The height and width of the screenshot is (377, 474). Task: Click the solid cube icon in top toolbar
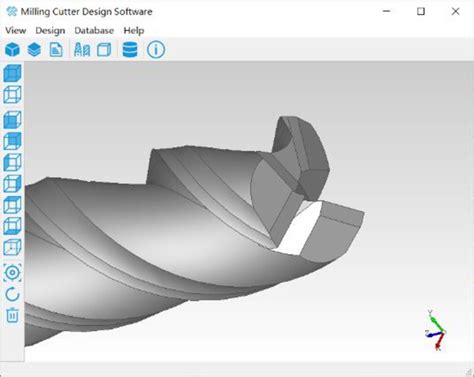[x=13, y=50]
